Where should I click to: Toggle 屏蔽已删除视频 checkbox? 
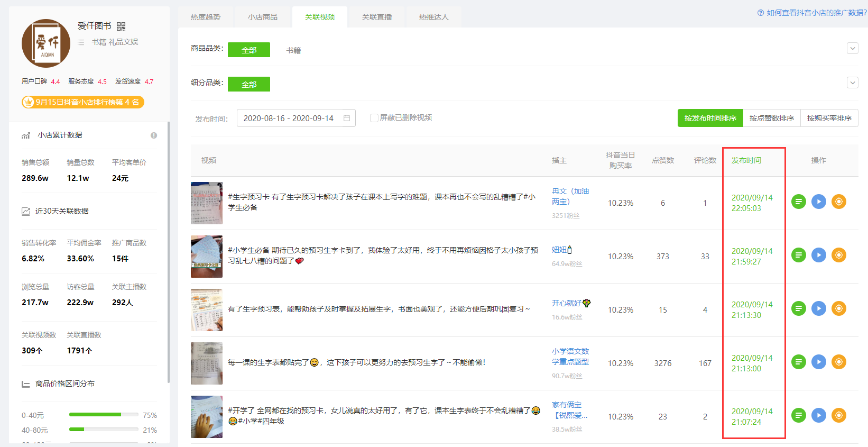click(x=374, y=118)
